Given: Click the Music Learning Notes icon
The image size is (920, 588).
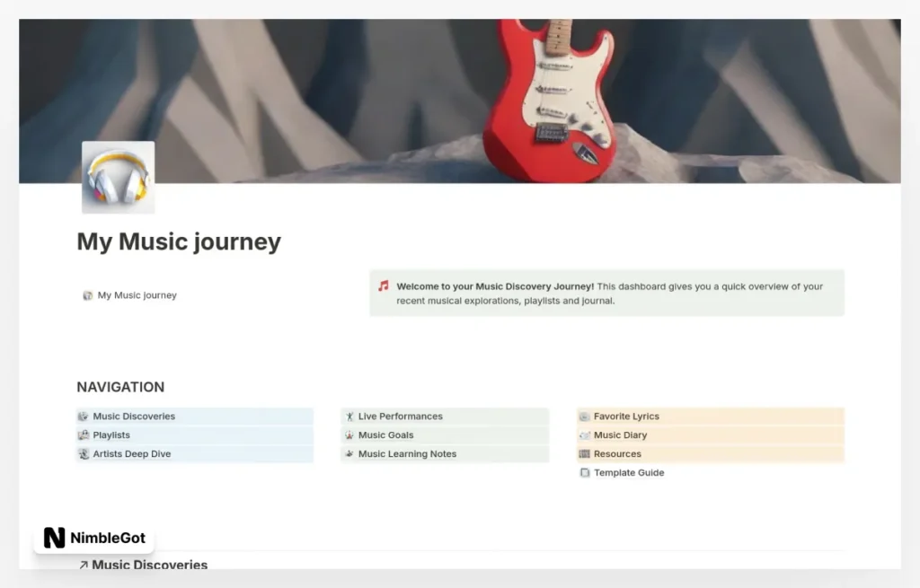Looking at the screenshot, I should [x=349, y=453].
